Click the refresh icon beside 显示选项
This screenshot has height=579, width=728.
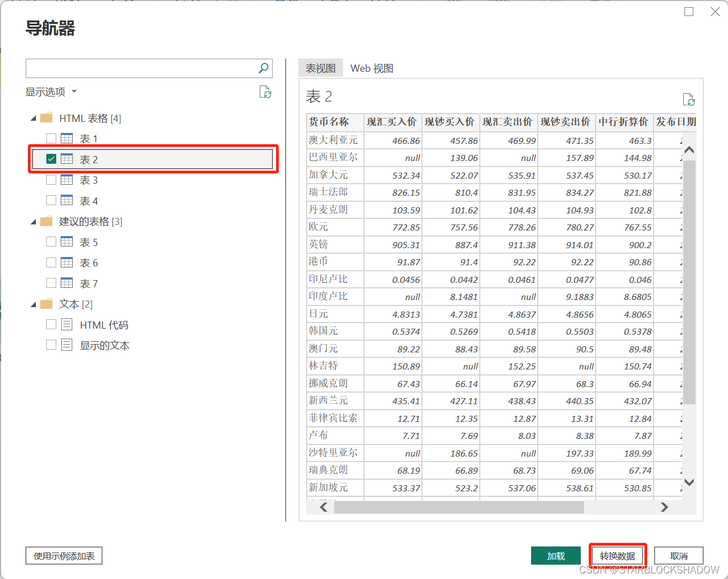265,92
